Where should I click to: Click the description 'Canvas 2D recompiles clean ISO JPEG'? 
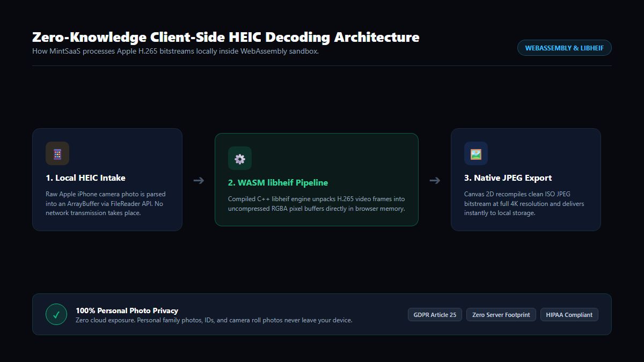click(524, 203)
